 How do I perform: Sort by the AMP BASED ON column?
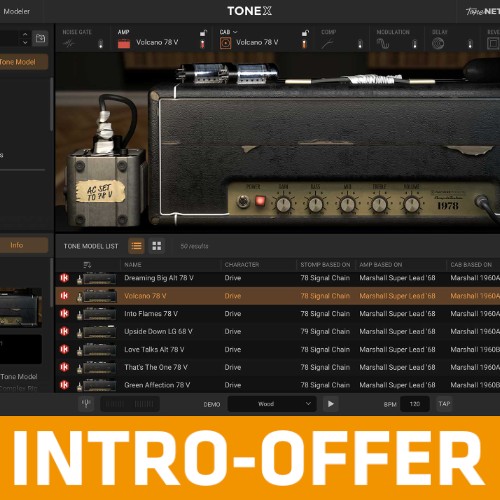pyautogui.click(x=381, y=265)
